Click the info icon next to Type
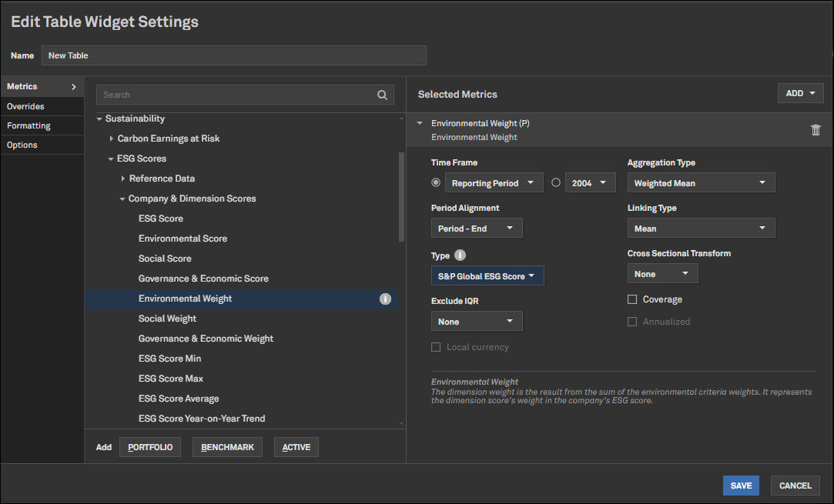Screen dimensions: 834x504 (x=460, y=255)
